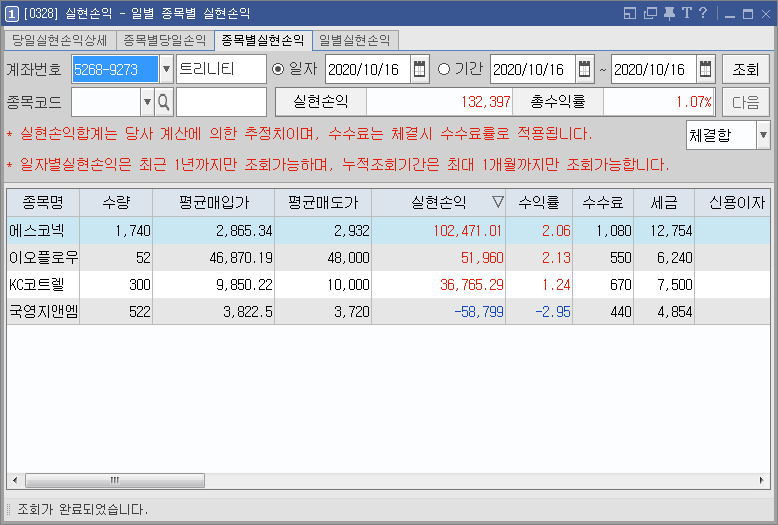Click the period start date field
Screen dimensions: 778x525
[x=533, y=69]
